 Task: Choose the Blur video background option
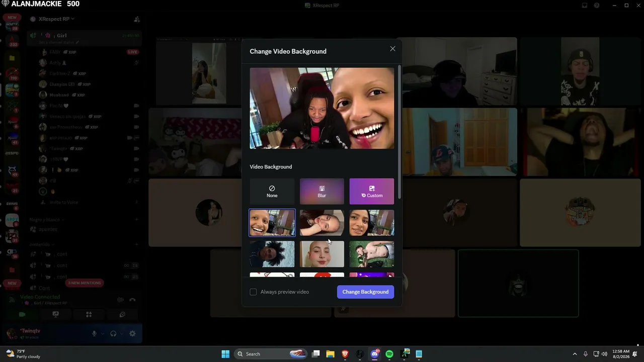pyautogui.click(x=322, y=192)
